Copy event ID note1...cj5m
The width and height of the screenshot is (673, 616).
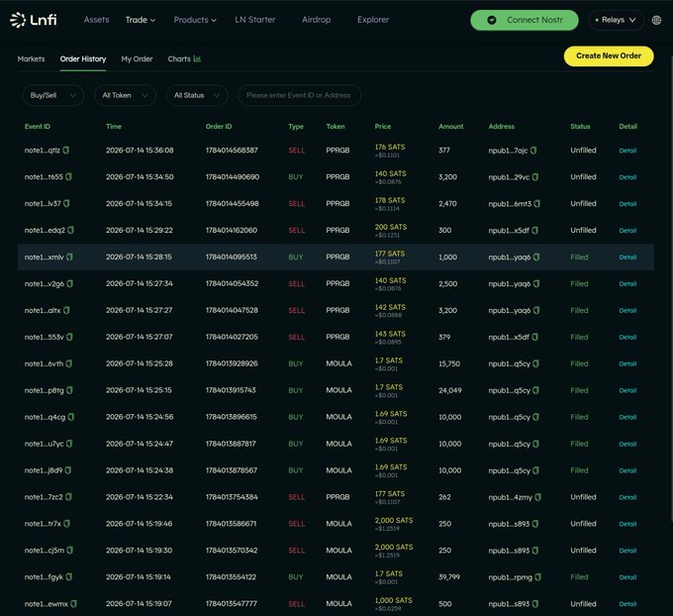click(70, 551)
